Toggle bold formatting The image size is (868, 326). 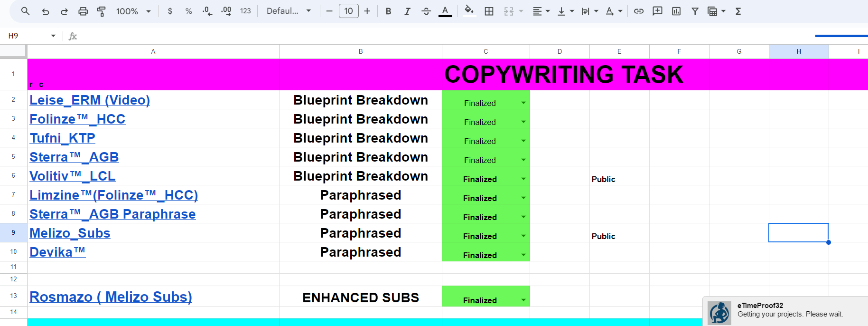(x=388, y=11)
